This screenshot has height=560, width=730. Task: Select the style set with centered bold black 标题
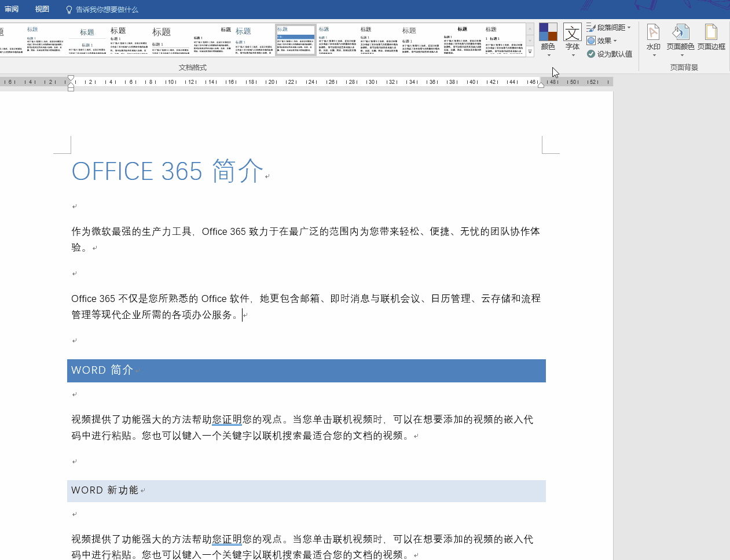click(x=463, y=40)
